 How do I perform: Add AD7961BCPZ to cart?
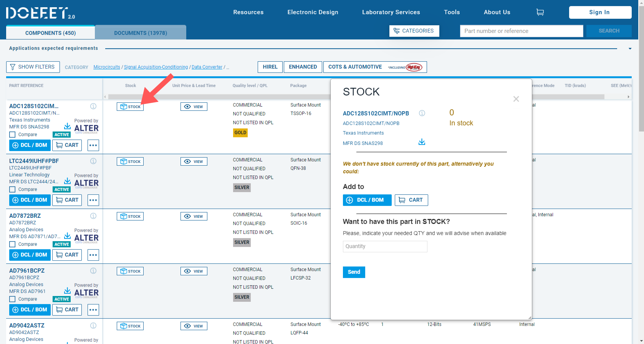[67, 310]
